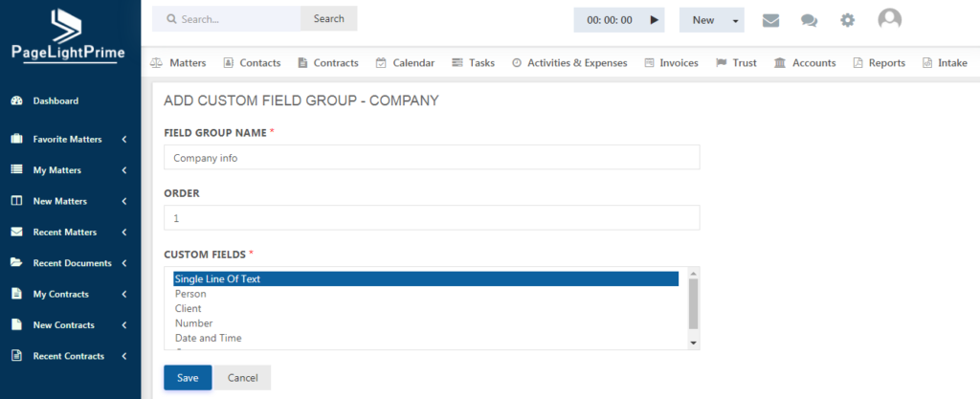Click the Favorite Matters briefcase icon
Viewport: 980px width, 399px height.
17,140
